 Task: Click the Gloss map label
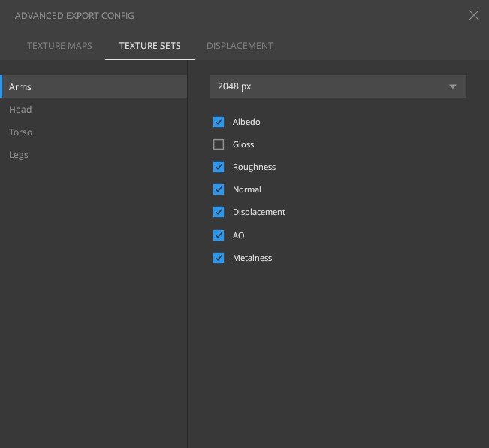tap(243, 144)
